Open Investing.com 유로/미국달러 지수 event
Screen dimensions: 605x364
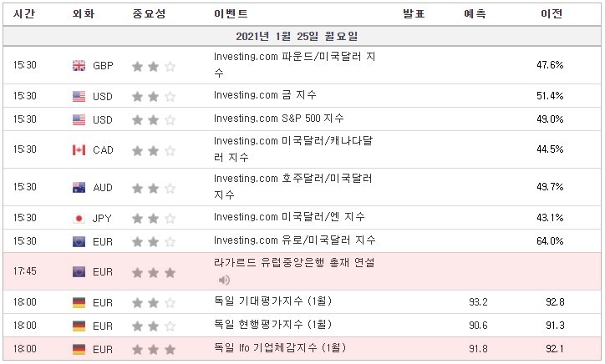coord(295,240)
